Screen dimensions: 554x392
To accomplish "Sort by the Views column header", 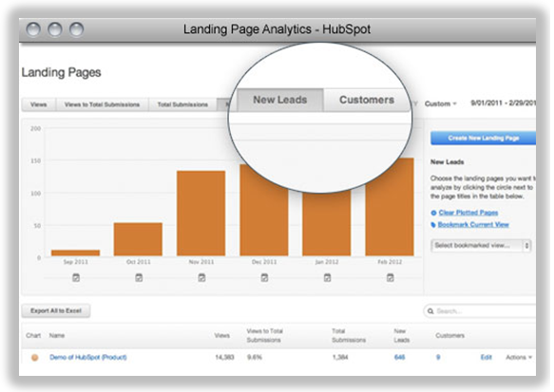I will click(222, 335).
